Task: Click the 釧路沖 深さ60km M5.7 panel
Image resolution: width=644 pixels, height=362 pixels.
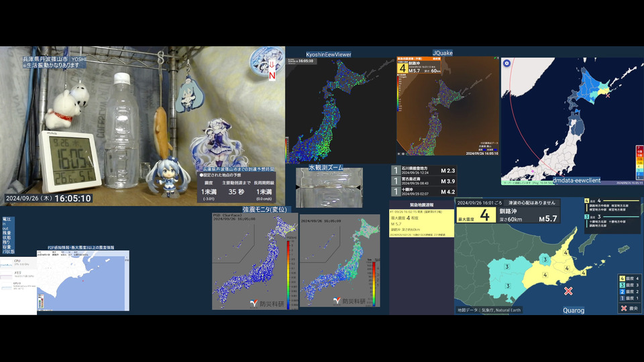Action: 528,215
